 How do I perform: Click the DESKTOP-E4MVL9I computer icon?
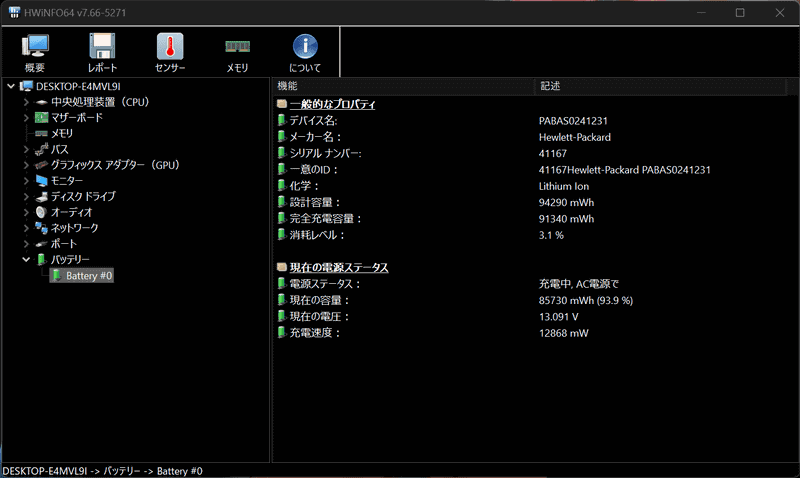26,86
